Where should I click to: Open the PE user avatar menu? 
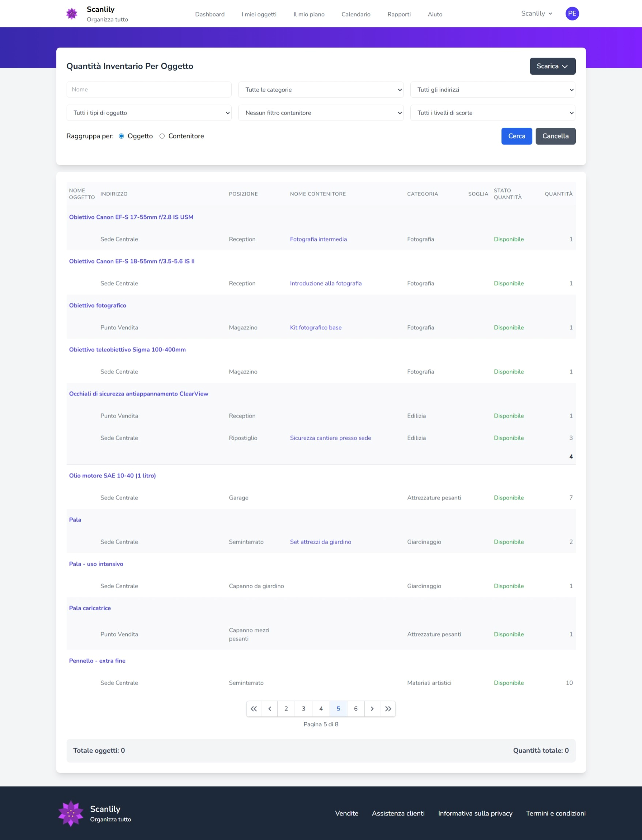coord(572,14)
